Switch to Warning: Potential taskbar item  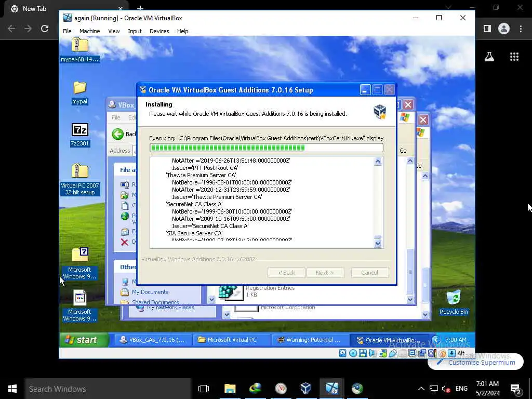(310, 340)
